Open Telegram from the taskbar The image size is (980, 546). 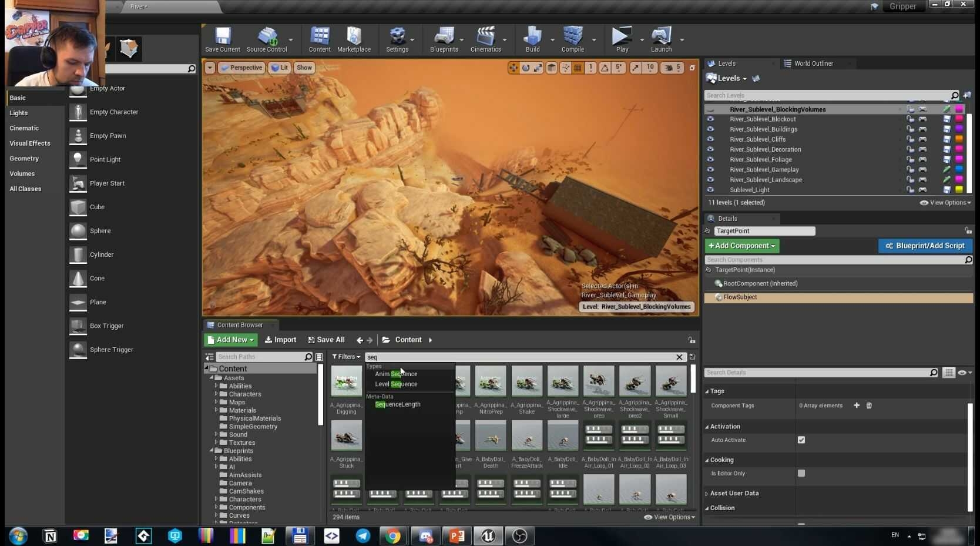click(x=363, y=536)
